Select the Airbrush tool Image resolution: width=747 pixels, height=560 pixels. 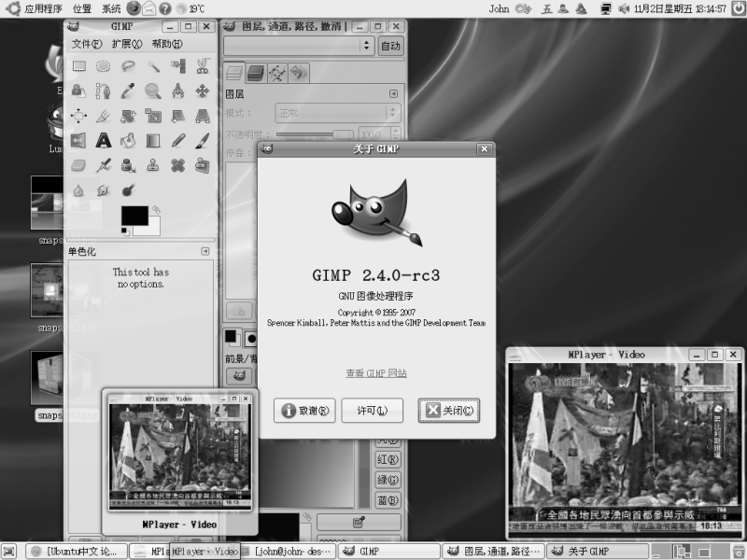pos(104,165)
